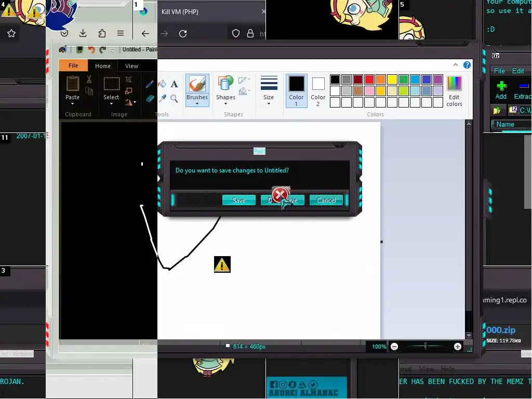Image resolution: width=532 pixels, height=399 pixels.
Task: Open the Edit colors dialog
Action: [454, 91]
